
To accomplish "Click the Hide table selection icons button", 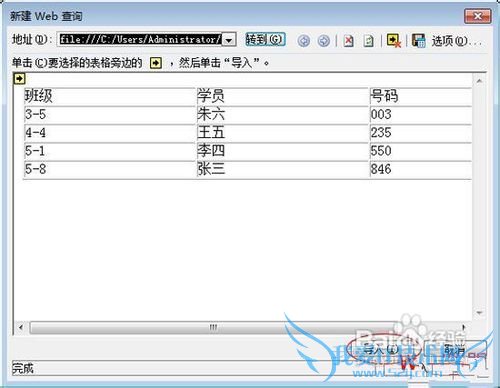I will 393,41.
